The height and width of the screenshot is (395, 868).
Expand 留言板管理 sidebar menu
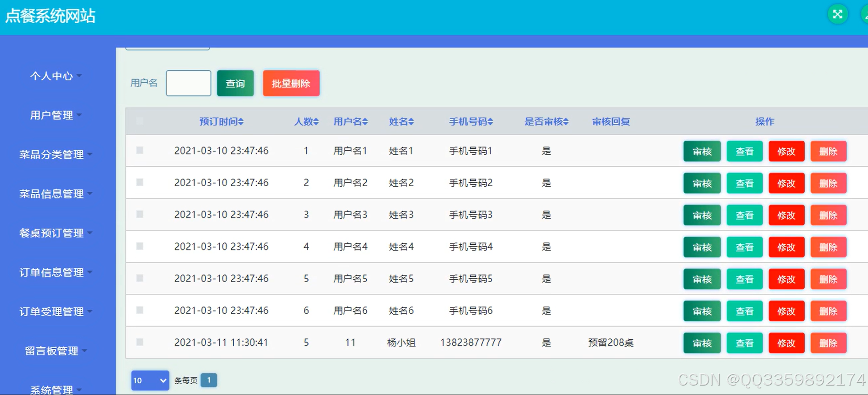(x=56, y=351)
